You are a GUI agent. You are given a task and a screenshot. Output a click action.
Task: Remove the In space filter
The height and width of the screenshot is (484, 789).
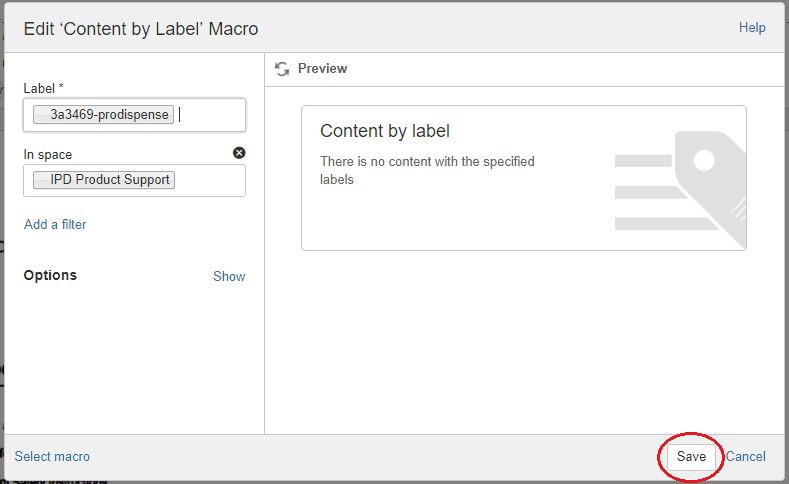[239, 153]
